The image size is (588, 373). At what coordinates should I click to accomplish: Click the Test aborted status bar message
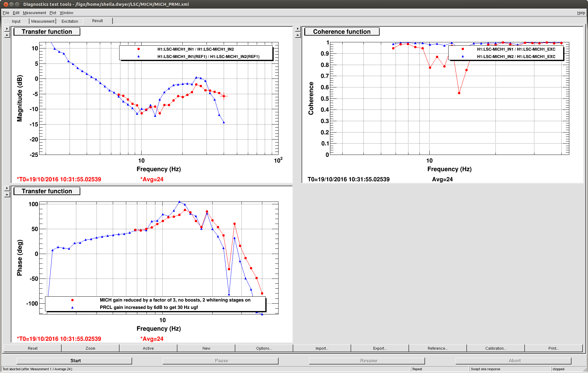coord(37,369)
